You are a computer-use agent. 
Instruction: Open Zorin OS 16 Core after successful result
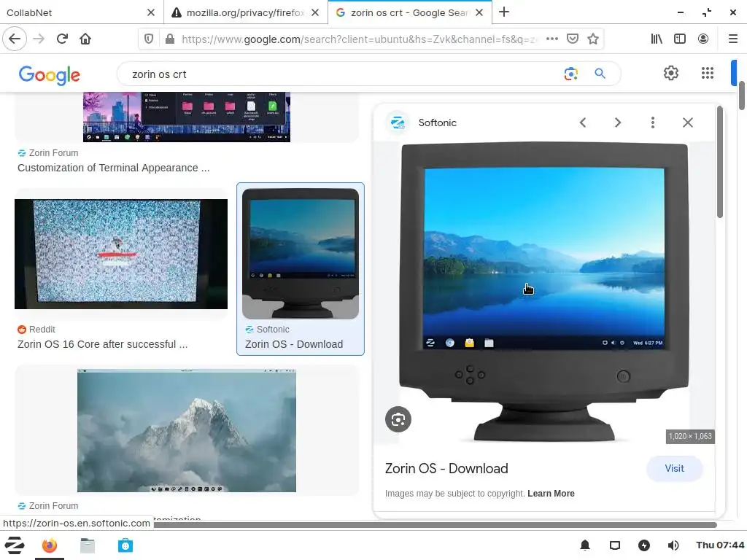click(102, 344)
